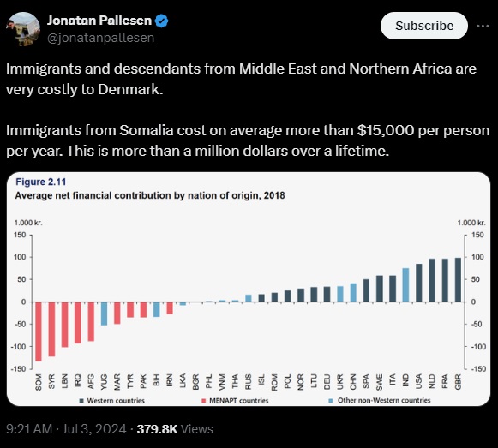498x448 pixels.
Task: Click the Figure 2.11 heading in image
Action: point(41,182)
